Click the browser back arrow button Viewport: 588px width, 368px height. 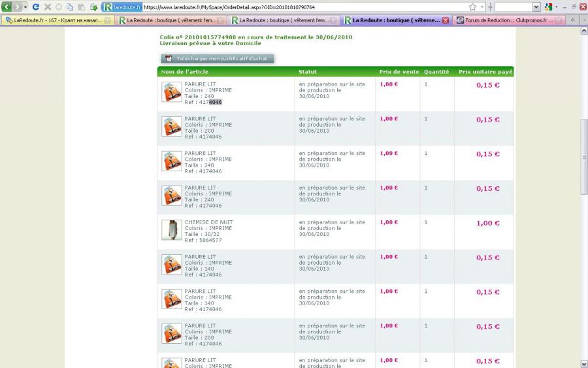7,7
